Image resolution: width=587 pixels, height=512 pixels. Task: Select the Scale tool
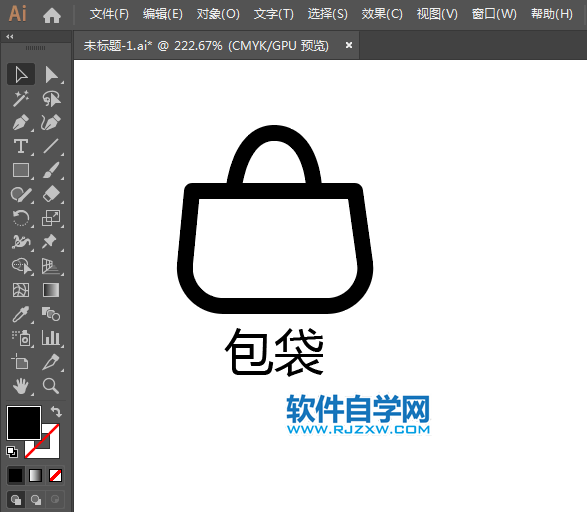pos(51,218)
